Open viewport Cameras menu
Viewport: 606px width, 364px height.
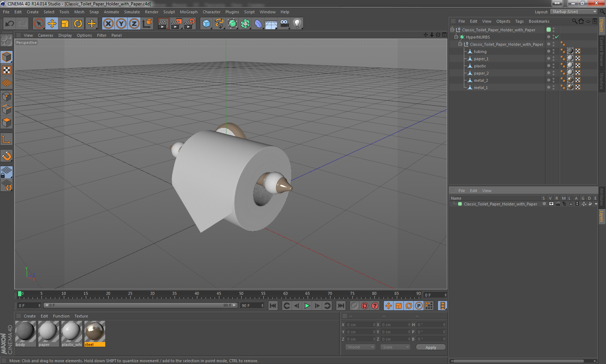coord(45,35)
